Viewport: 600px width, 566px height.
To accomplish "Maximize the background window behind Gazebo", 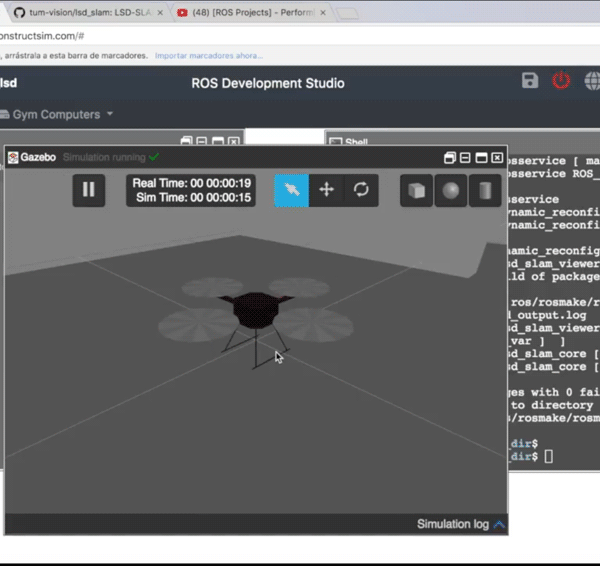I will click(218, 141).
